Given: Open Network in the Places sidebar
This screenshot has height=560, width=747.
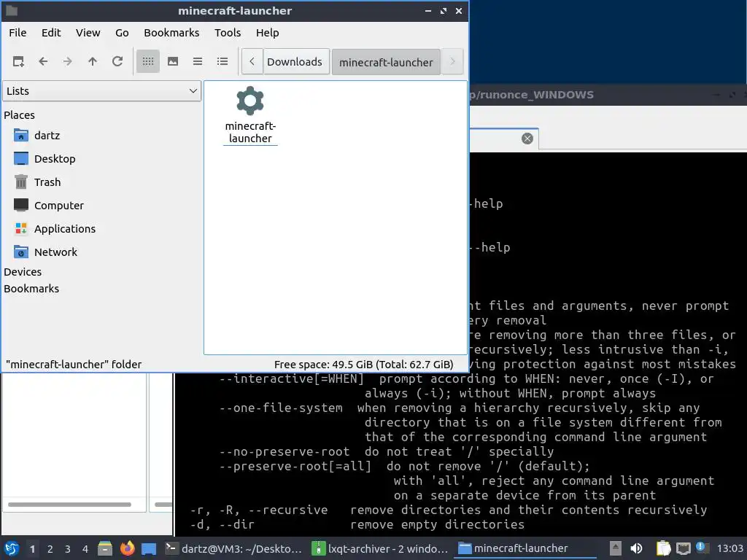Looking at the screenshot, I should (55, 252).
